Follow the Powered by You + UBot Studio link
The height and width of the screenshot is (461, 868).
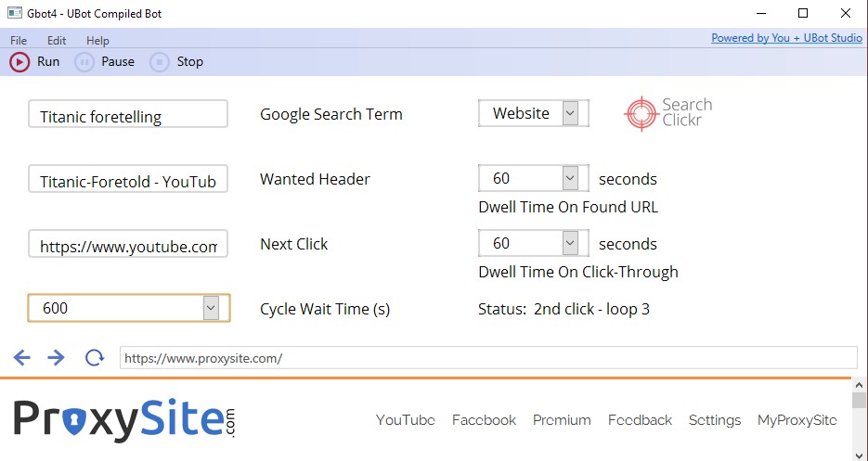tap(786, 38)
